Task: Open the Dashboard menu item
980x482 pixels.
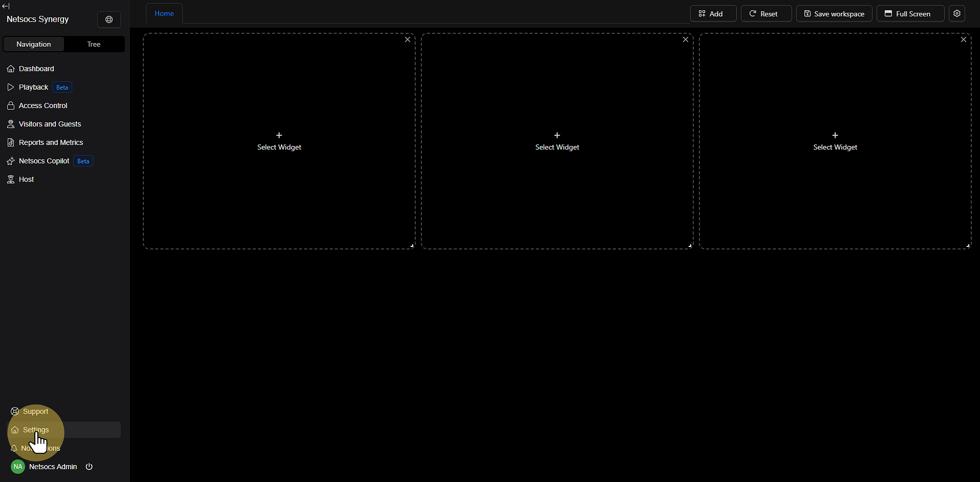Action: click(x=36, y=69)
